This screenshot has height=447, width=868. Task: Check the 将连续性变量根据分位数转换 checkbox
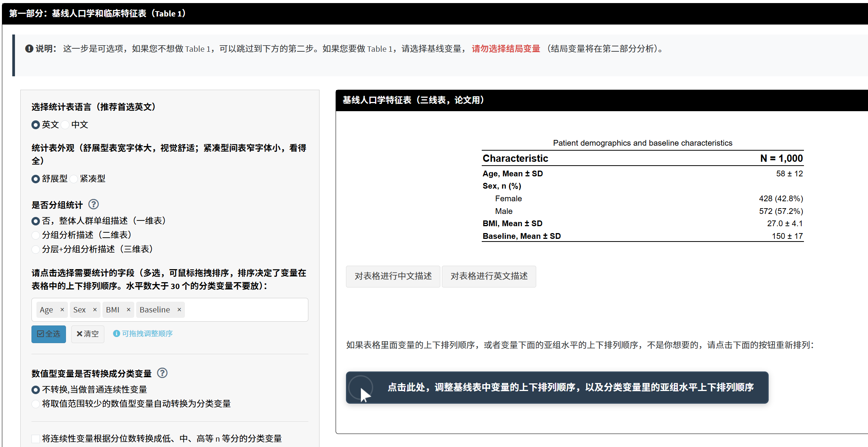[x=36, y=439]
